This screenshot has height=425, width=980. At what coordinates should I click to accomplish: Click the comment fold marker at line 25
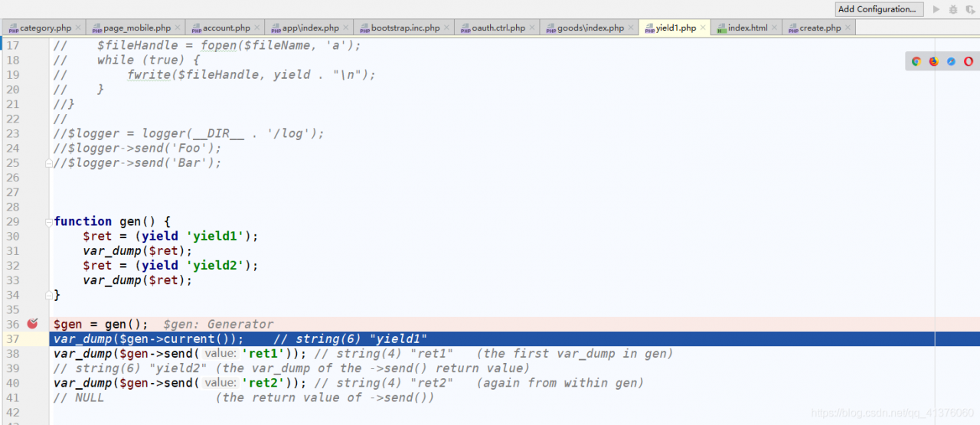point(49,163)
